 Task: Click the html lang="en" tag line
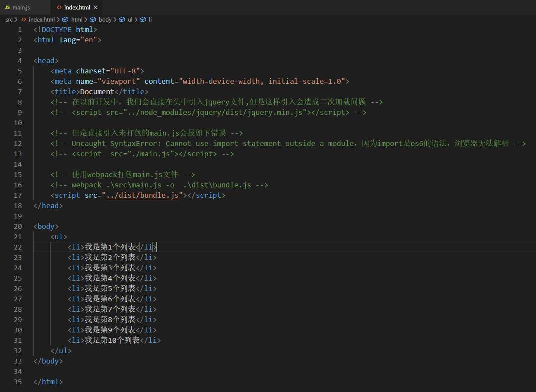tap(67, 40)
